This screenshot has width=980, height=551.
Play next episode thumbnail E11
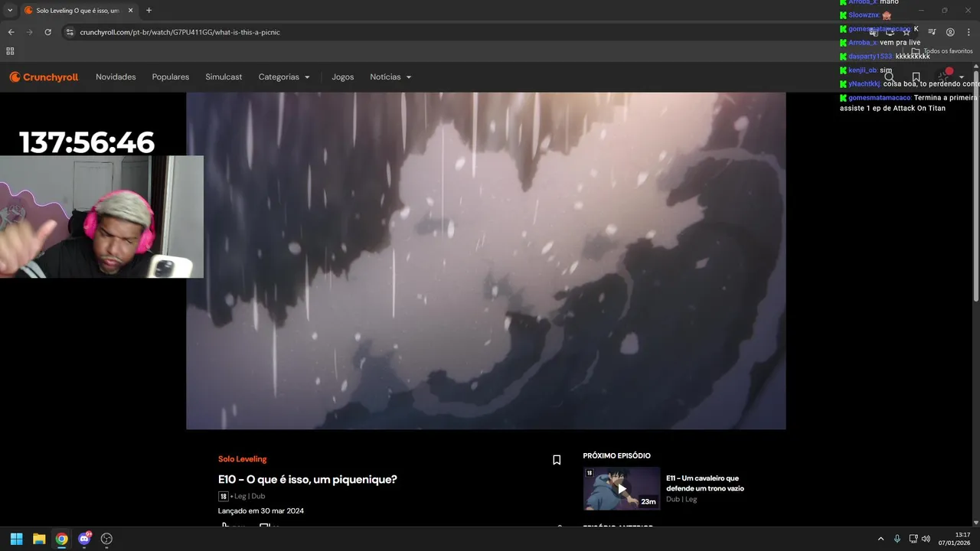(622, 488)
